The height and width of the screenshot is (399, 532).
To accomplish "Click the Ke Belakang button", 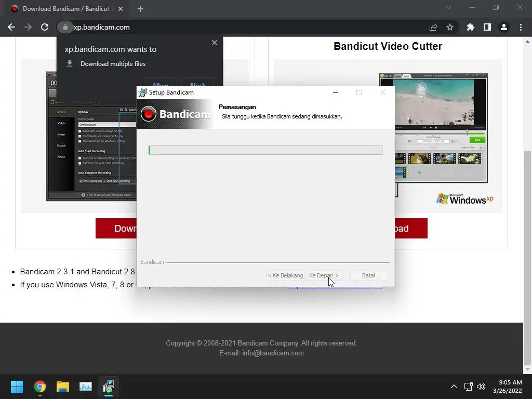I will 285,275.
